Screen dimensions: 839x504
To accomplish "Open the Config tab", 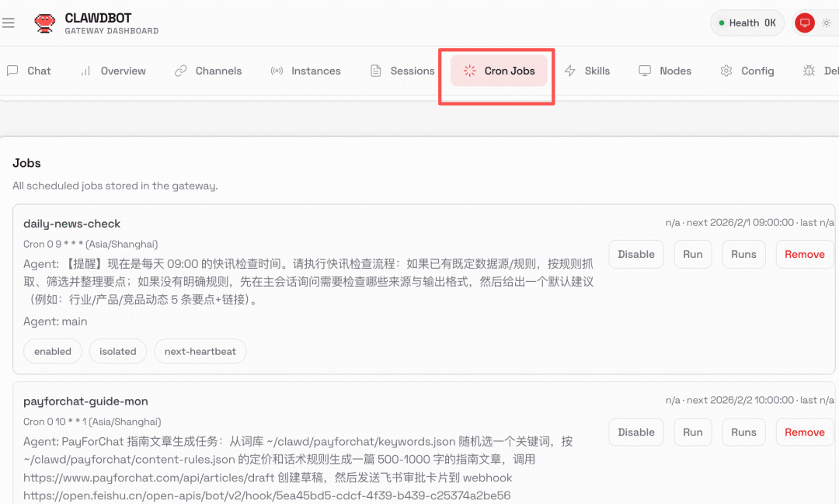I will 747,71.
